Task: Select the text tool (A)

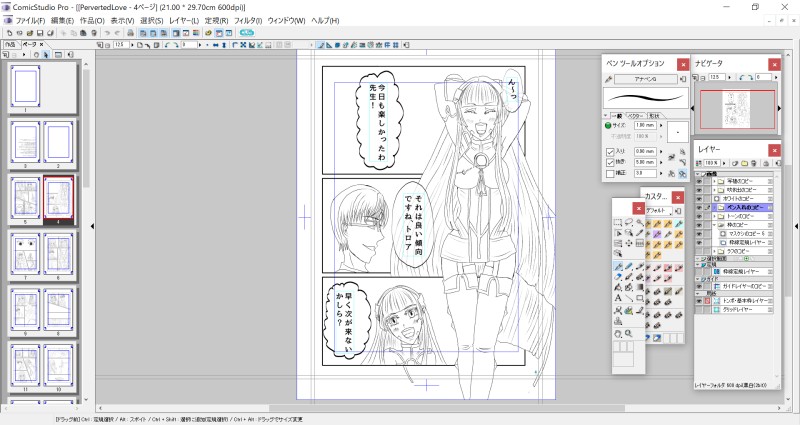Action: (617, 297)
